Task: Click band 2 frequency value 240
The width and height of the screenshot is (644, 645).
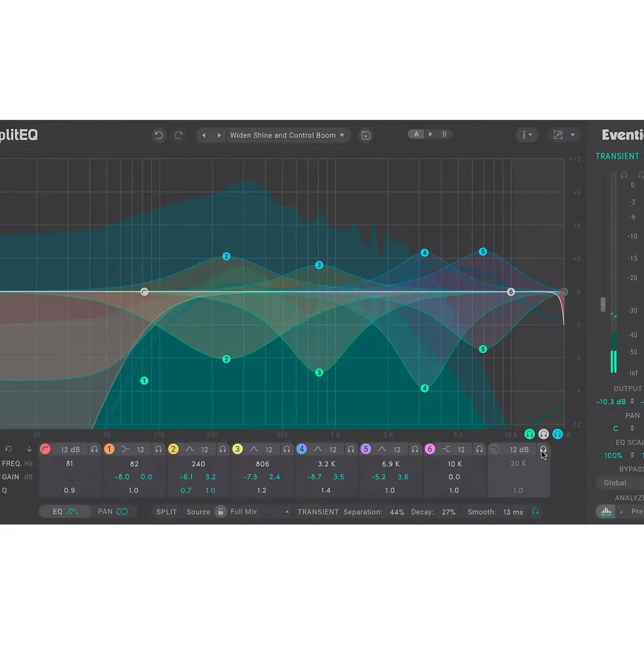Action: pos(198,464)
